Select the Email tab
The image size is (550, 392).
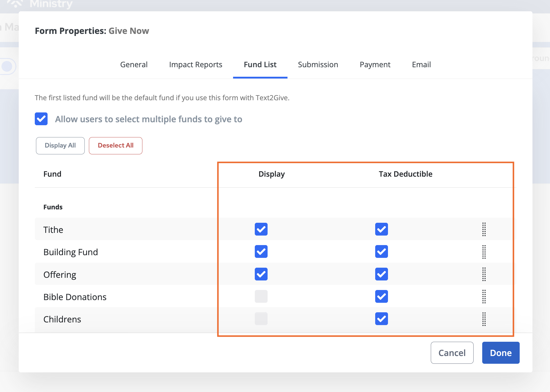[x=421, y=65]
